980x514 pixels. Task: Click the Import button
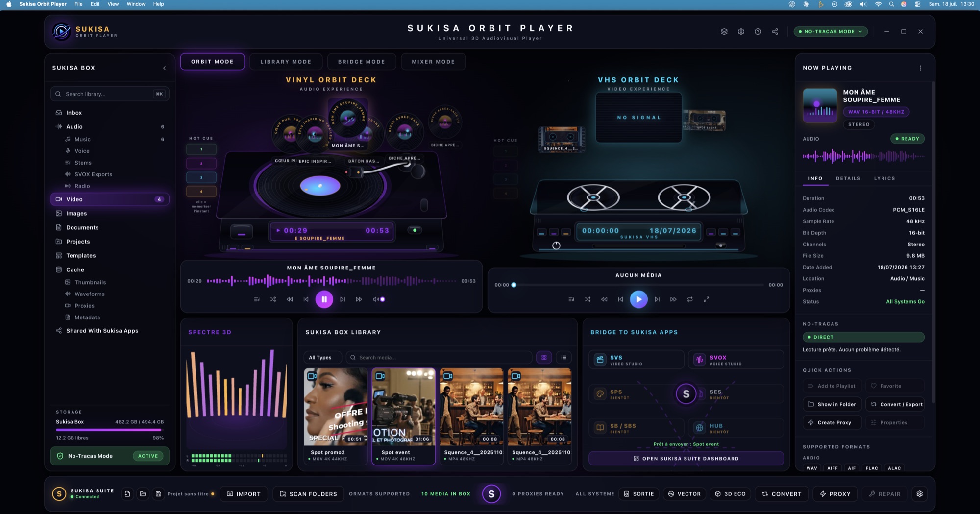244,494
